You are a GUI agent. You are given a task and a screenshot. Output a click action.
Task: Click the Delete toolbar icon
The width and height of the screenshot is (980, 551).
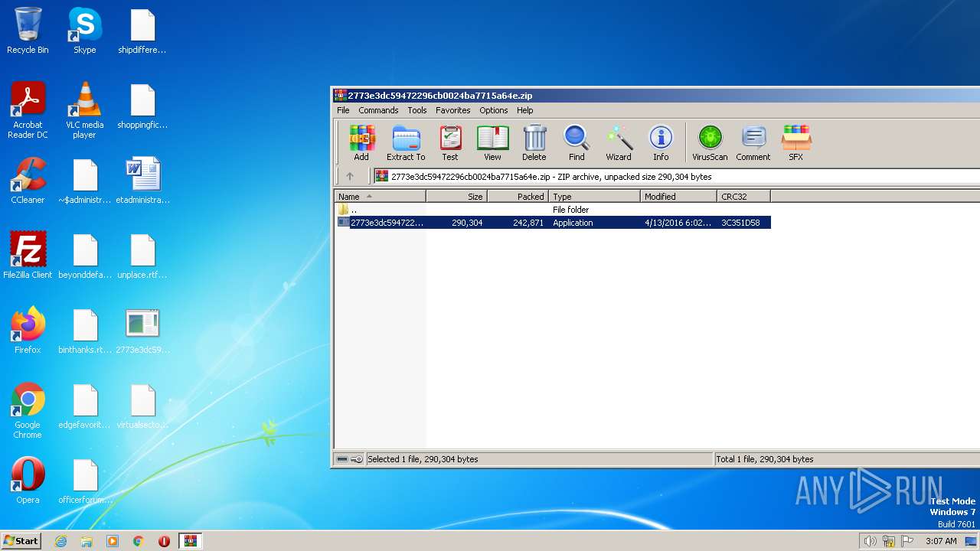tap(534, 143)
